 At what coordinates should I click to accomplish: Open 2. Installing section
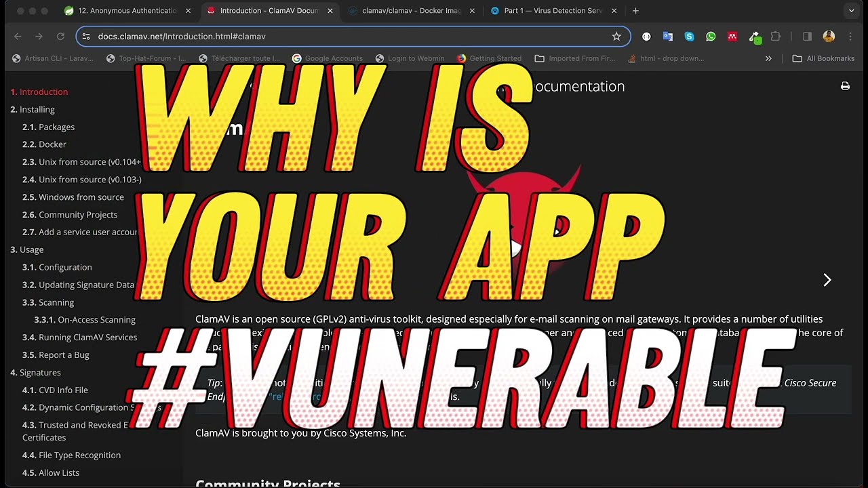pos(33,109)
